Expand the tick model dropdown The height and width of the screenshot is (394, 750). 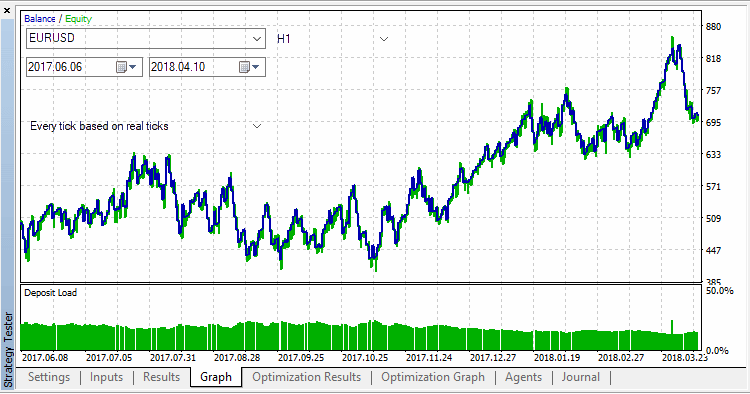(x=257, y=126)
